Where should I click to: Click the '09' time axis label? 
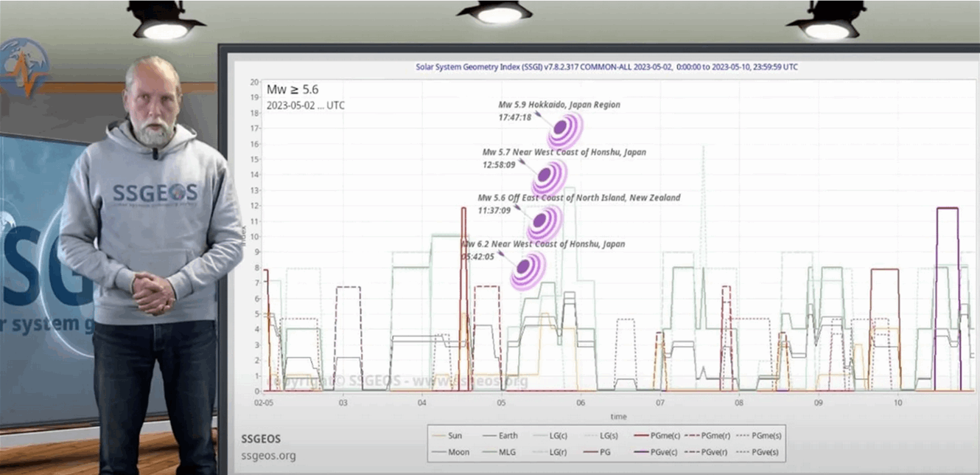click(819, 403)
